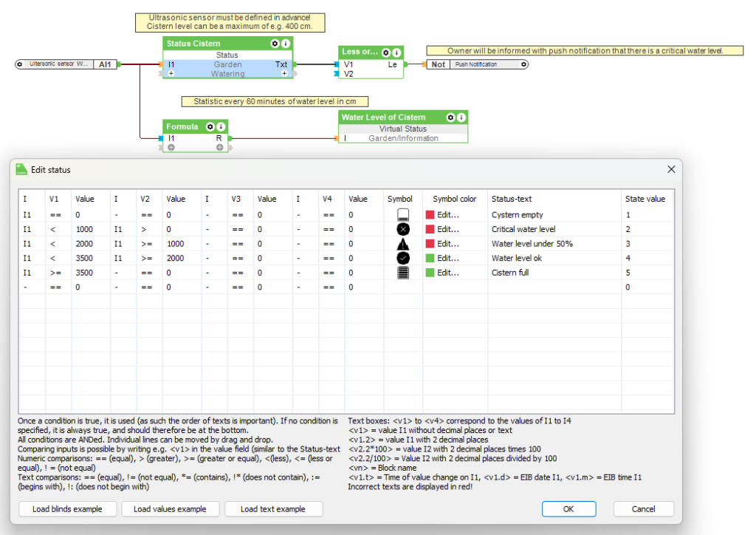Click value field 1000 in Critical water level row
The width and height of the screenshot is (756, 535).
[x=85, y=229]
